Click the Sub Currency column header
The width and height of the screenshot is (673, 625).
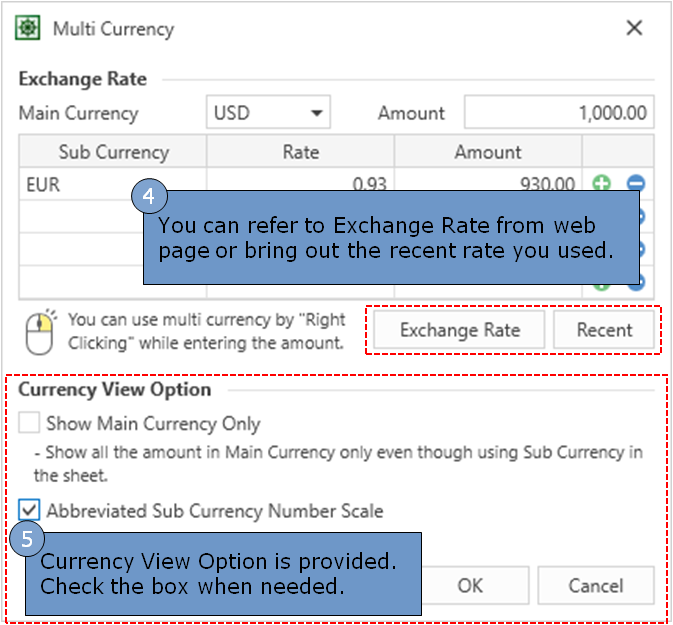tap(113, 152)
